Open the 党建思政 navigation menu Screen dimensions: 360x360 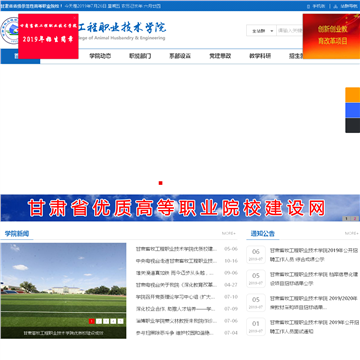[220, 56]
